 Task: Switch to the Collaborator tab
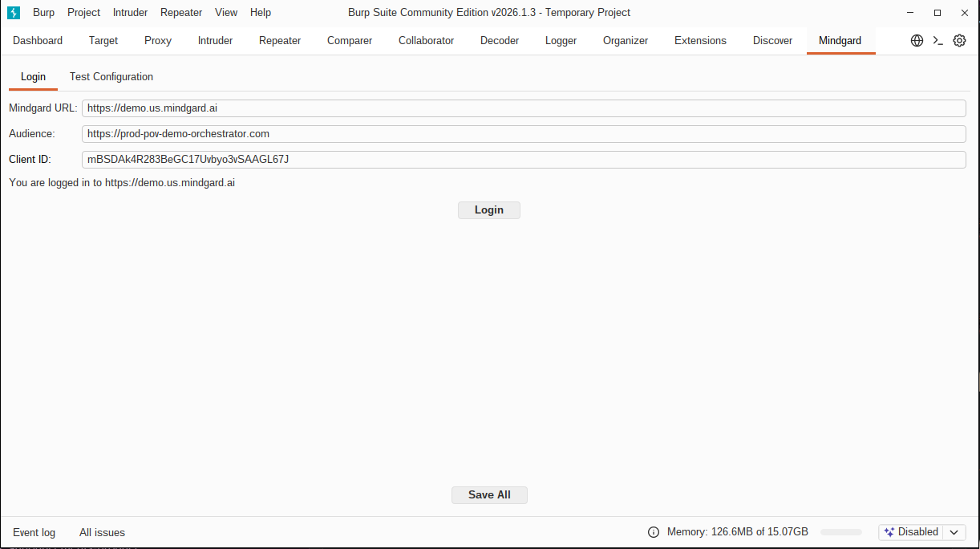[x=426, y=40]
